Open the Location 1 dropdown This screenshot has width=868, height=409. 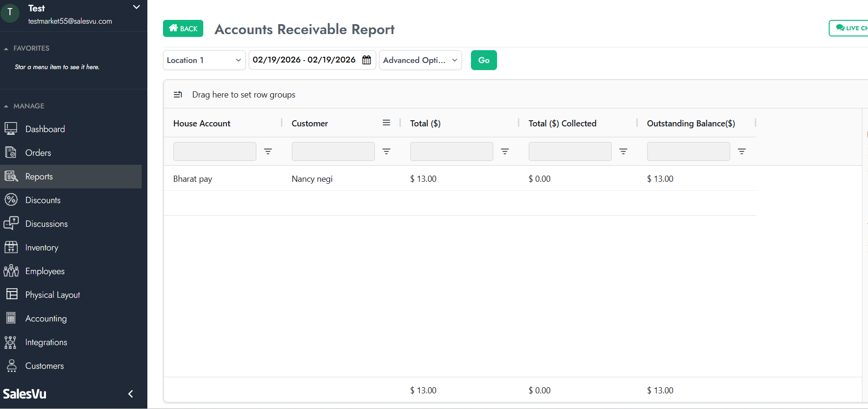(x=204, y=60)
